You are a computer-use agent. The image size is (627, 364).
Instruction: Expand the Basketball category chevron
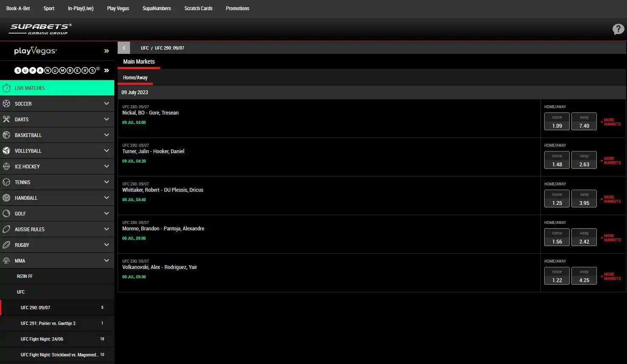click(107, 135)
